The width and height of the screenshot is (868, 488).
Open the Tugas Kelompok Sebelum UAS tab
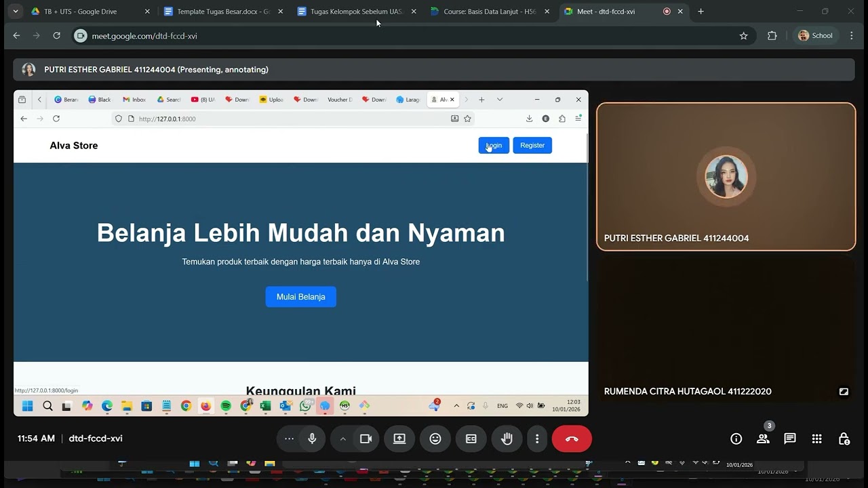pyautogui.click(x=357, y=12)
